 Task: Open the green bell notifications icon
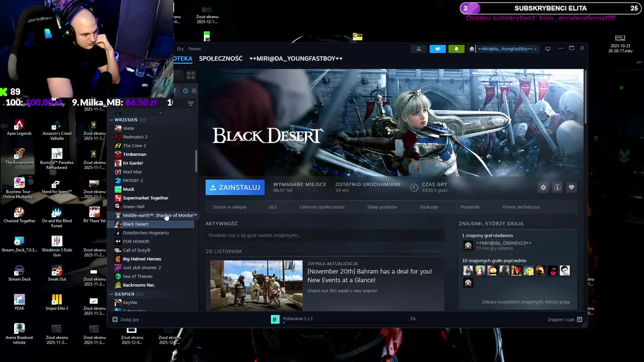[x=456, y=49]
